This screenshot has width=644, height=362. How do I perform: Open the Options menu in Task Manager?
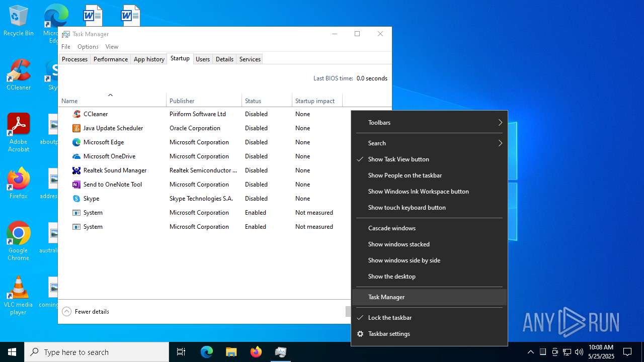88,47
